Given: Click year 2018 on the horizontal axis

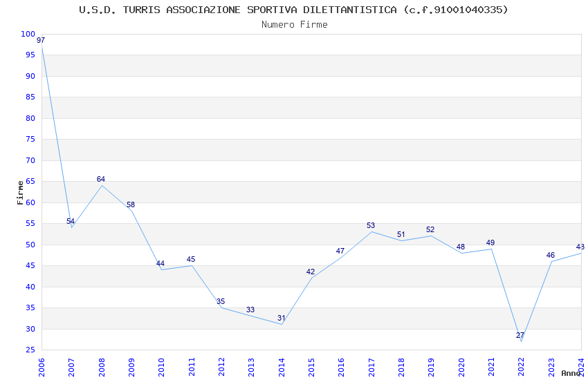Looking at the screenshot, I should [x=401, y=367].
